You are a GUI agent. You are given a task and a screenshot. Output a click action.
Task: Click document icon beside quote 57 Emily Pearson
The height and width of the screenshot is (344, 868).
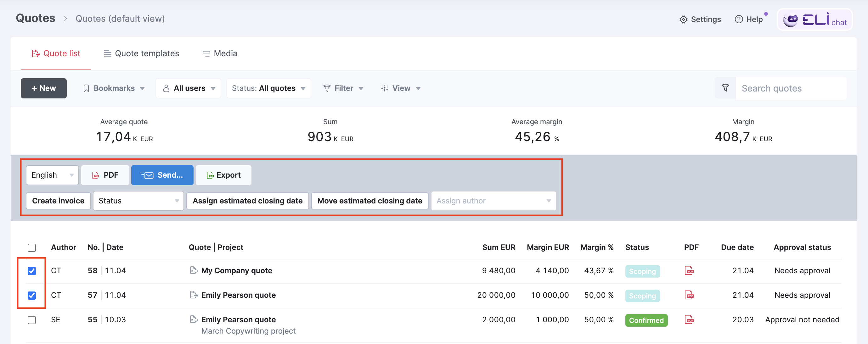(194, 295)
